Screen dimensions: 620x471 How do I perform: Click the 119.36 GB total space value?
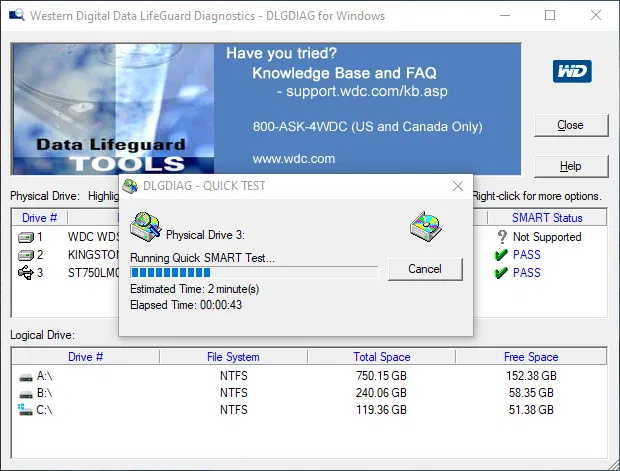[x=381, y=410]
